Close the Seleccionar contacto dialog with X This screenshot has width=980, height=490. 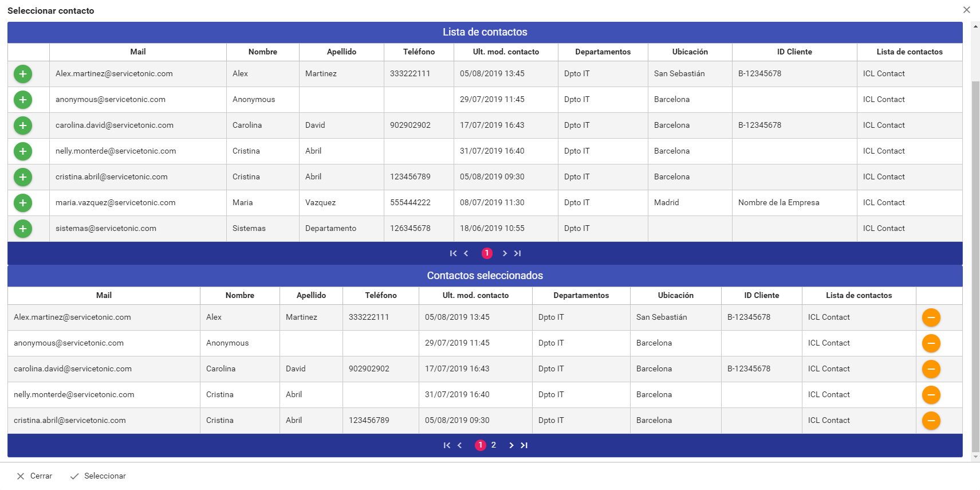tap(967, 10)
